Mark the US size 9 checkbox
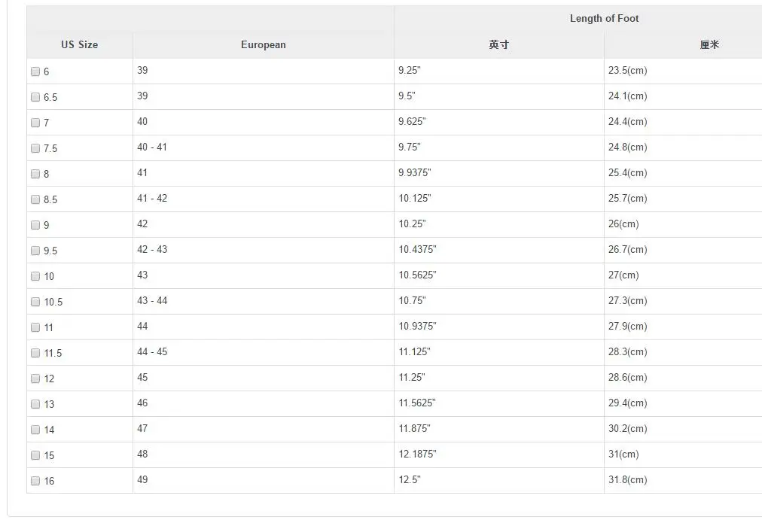The height and width of the screenshot is (532, 762). coord(35,225)
